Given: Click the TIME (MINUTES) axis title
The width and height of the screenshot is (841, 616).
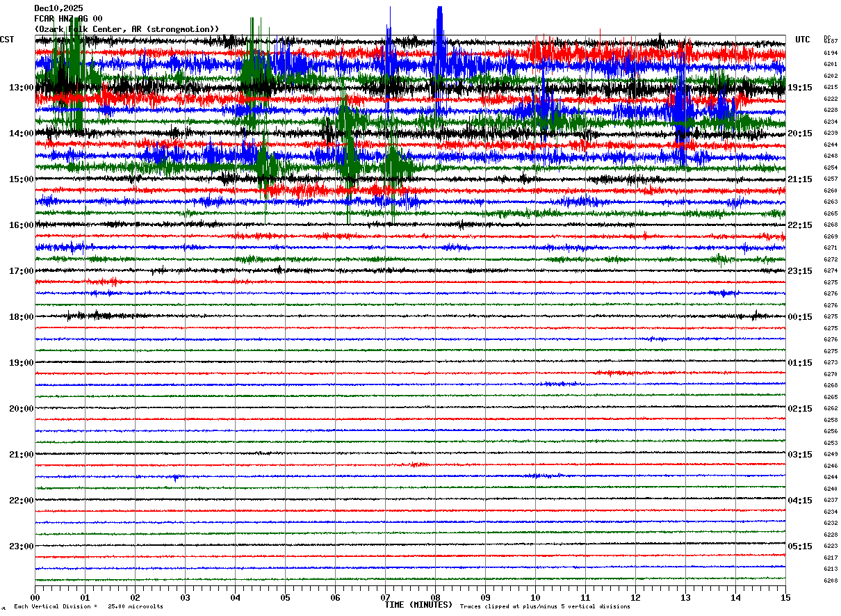Looking at the screenshot, I should tap(418, 605).
